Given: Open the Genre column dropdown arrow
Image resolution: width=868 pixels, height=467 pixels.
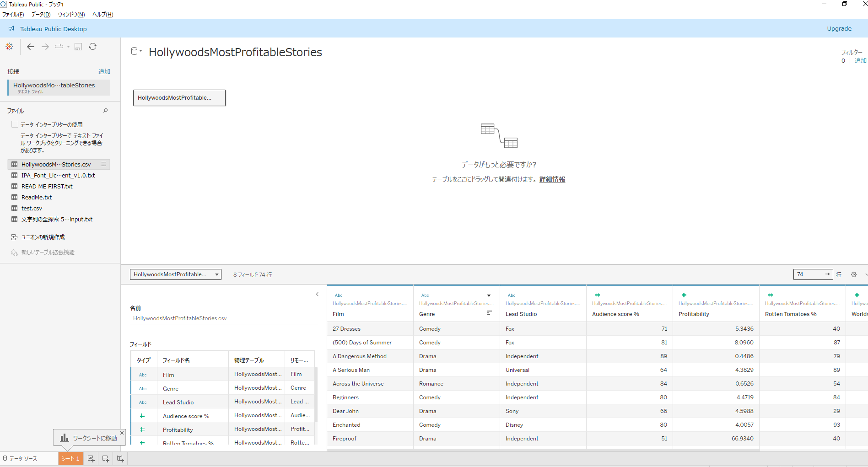Looking at the screenshot, I should point(489,295).
